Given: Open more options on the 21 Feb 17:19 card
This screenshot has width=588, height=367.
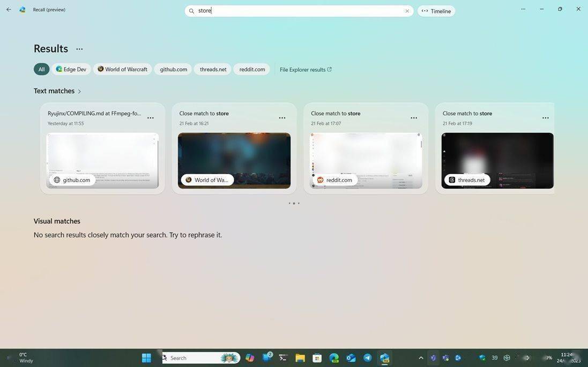Looking at the screenshot, I should 545,118.
